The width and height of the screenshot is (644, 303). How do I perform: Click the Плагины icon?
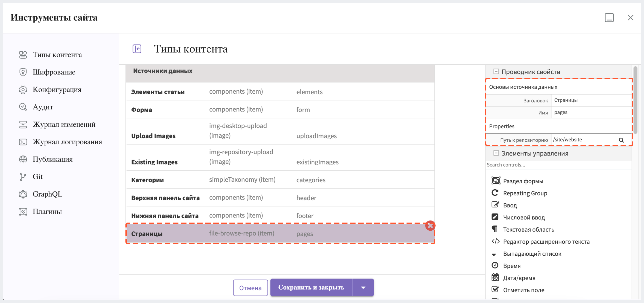click(x=23, y=212)
